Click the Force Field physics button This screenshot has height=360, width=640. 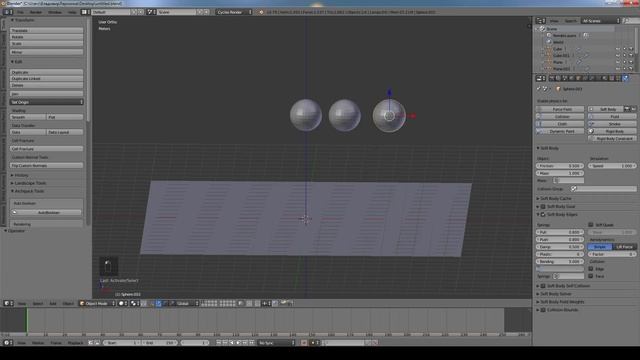[560, 109]
